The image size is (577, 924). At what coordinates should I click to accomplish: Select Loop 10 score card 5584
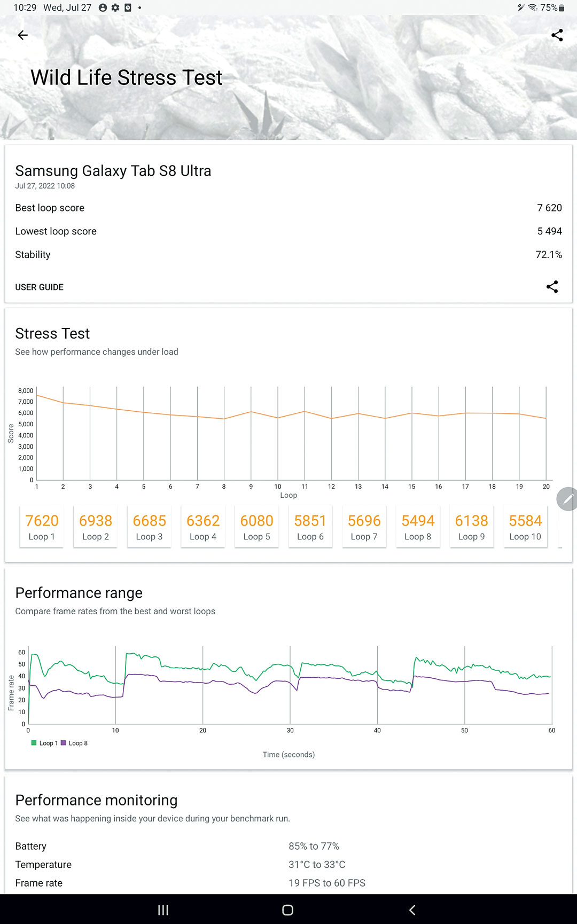click(525, 527)
